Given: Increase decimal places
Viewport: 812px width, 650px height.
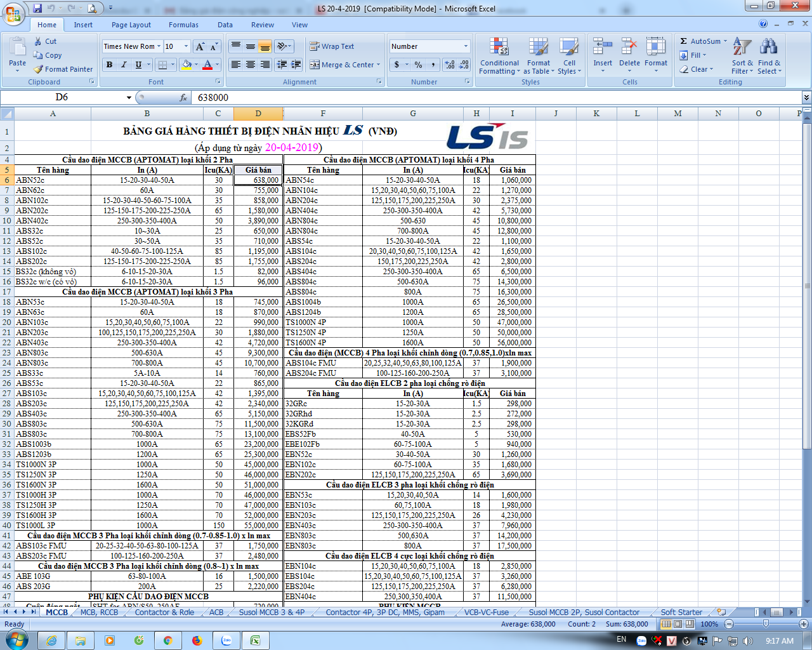Looking at the screenshot, I should (x=450, y=65).
